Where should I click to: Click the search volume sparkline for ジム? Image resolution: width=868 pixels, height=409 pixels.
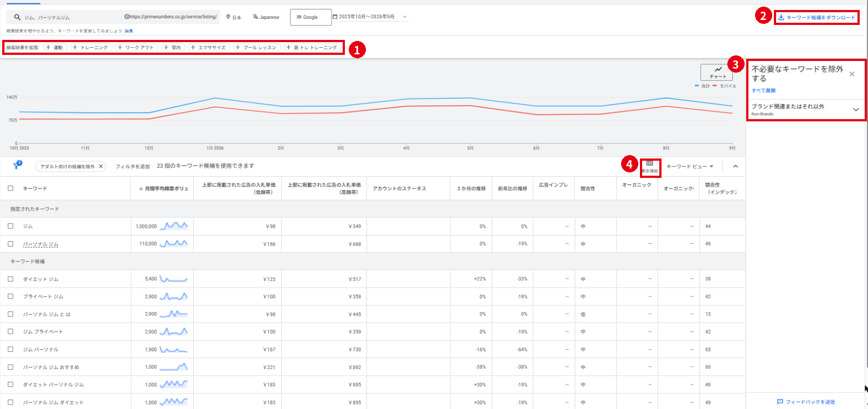pos(174,226)
